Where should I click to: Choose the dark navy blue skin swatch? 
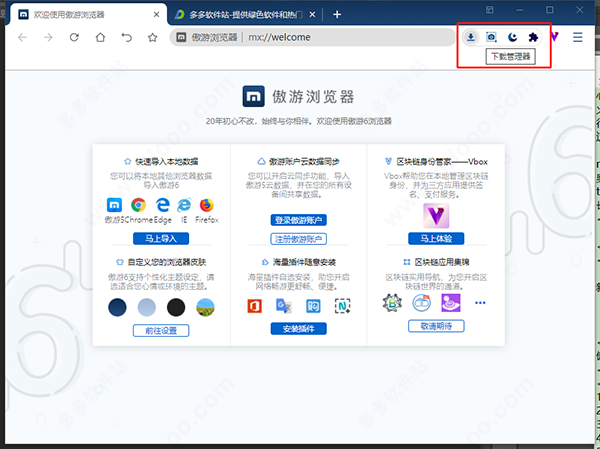tap(117, 307)
